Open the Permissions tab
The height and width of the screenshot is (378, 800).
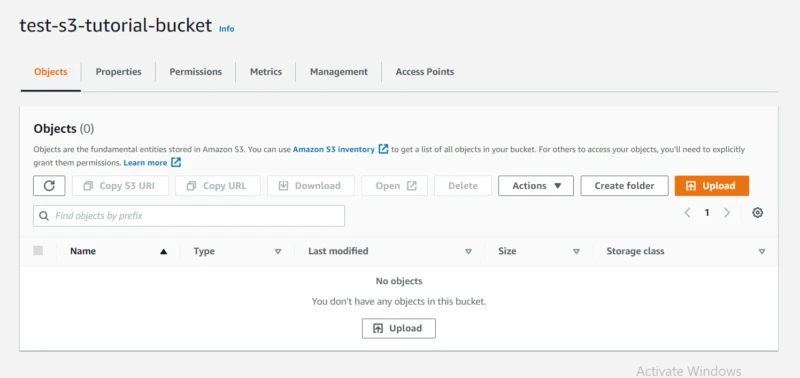[195, 72]
